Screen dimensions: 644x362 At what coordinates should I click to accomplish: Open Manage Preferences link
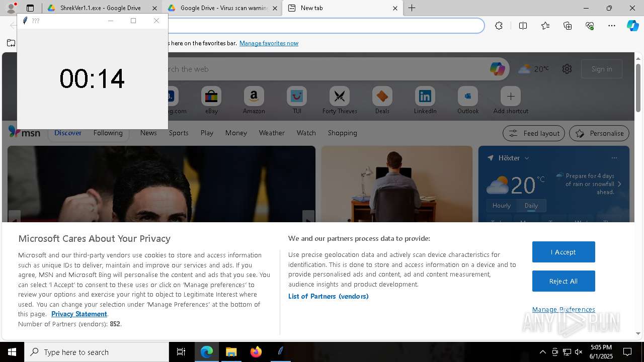pyautogui.click(x=563, y=309)
